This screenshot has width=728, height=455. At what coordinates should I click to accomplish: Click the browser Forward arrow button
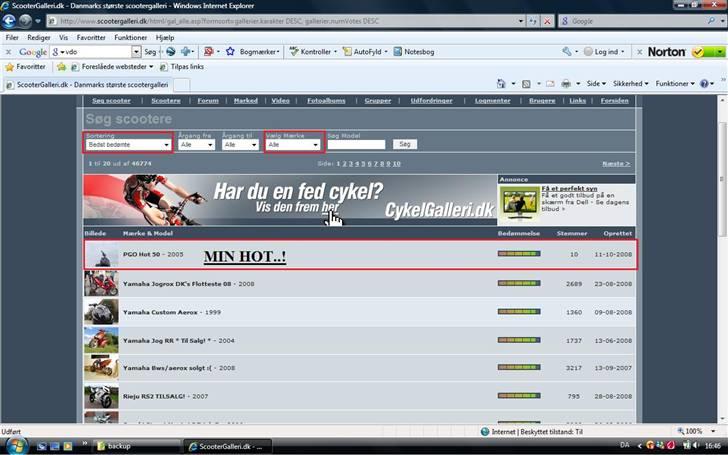point(25,21)
